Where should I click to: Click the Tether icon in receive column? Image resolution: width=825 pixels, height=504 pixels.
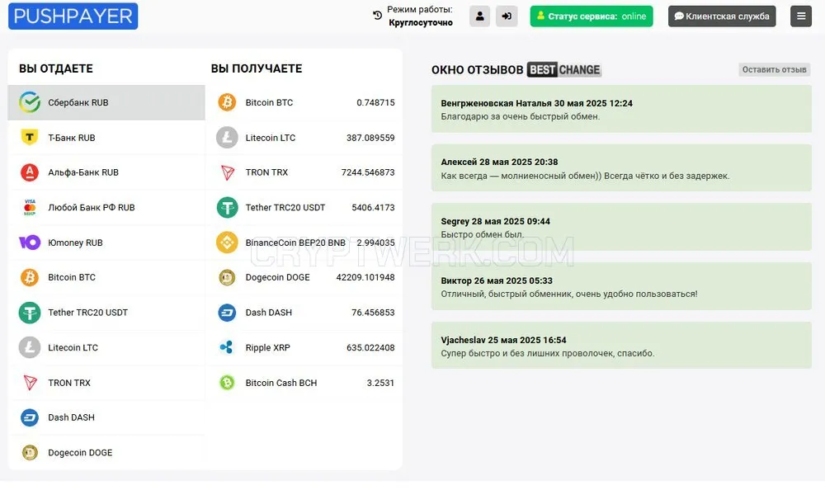point(227,207)
